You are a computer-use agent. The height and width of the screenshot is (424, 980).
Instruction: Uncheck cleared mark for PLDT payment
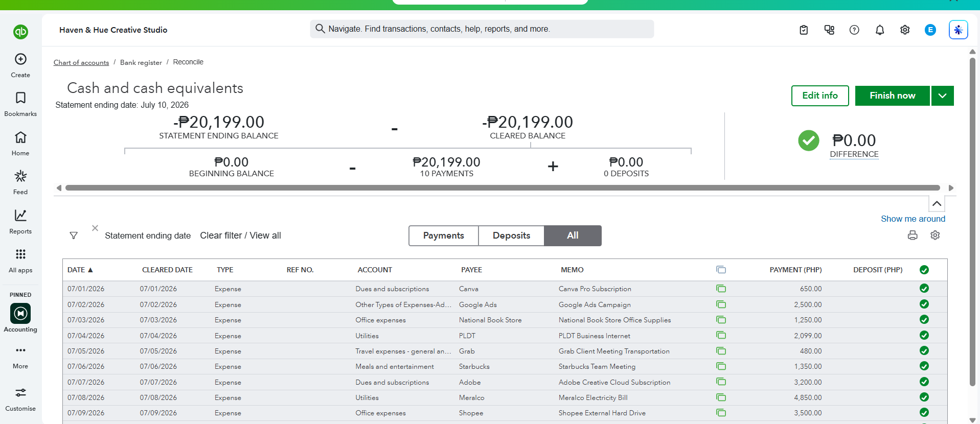click(924, 335)
